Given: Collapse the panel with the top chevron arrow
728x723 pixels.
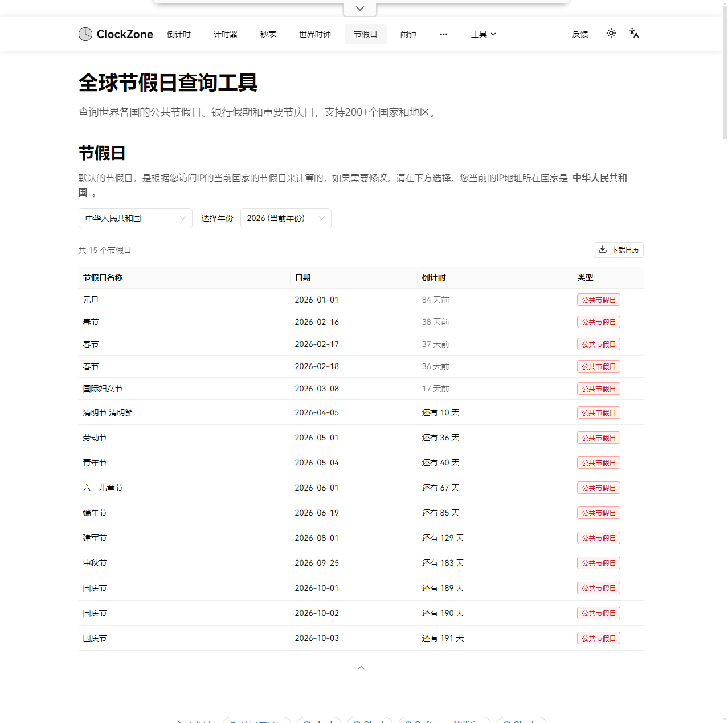Looking at the screenshot, I should point(359,8).
